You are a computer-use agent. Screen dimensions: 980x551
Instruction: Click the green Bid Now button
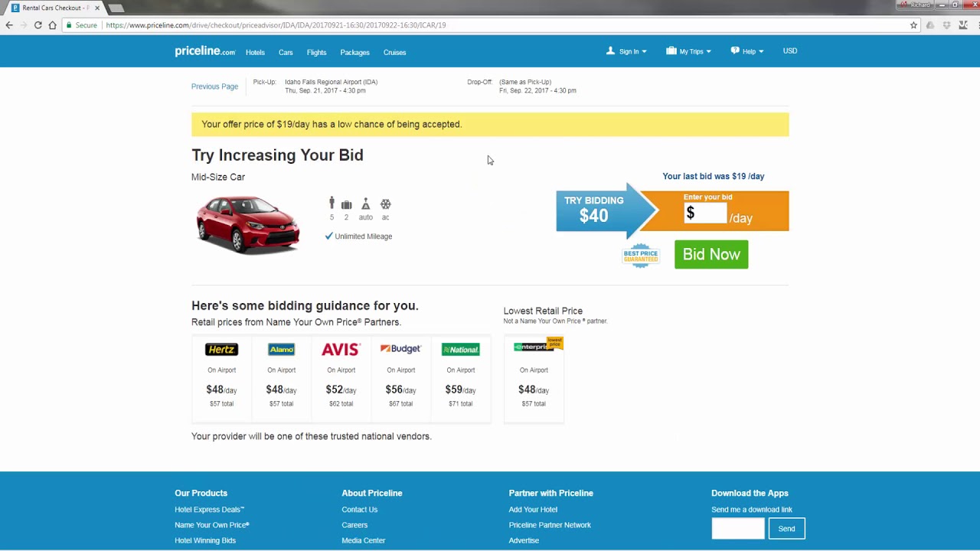[711, 254]
